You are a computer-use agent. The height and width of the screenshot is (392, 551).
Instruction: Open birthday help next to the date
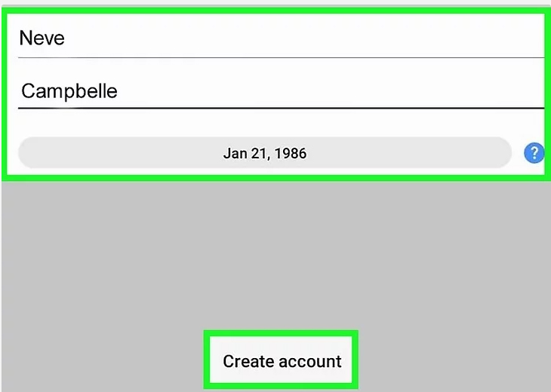coord(534,153)
